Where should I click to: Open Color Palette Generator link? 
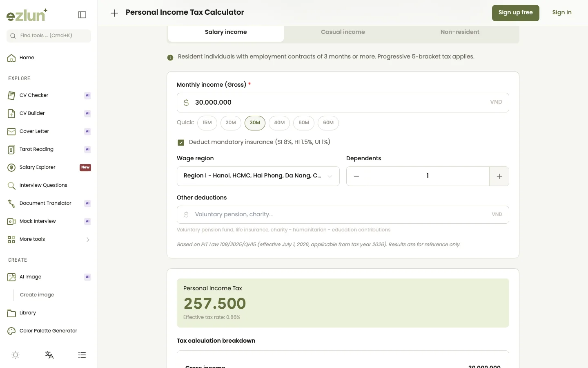click(x=49, y=331)
